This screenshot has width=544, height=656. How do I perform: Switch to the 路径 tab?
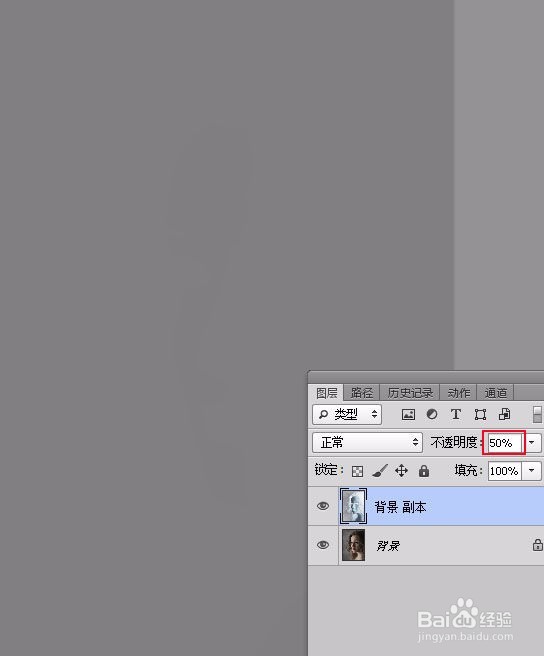[x=362, y=393]
